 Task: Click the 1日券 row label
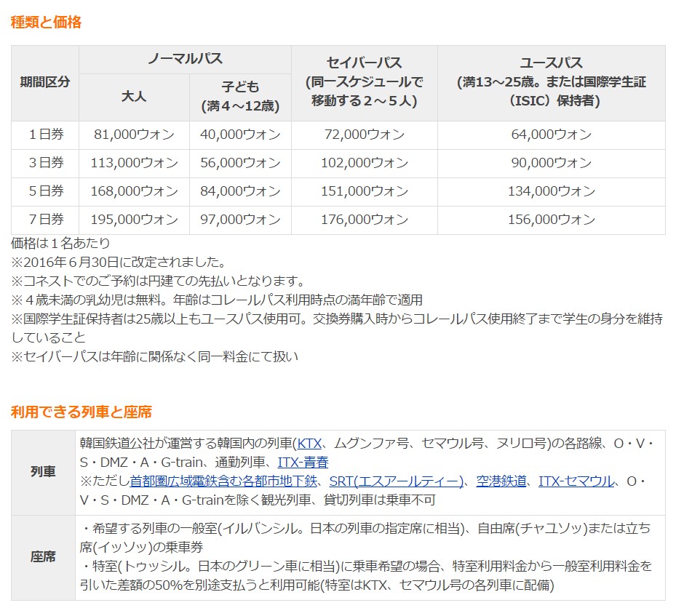[45, 135]
